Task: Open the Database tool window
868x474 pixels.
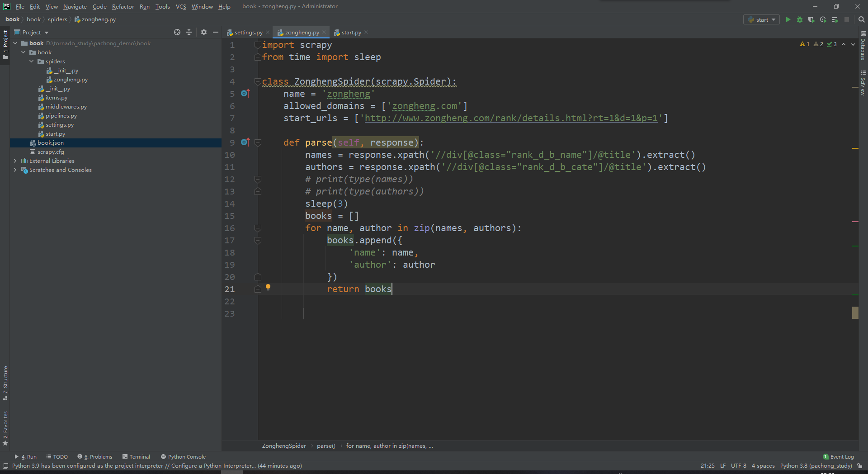Action: click(863, 45)
